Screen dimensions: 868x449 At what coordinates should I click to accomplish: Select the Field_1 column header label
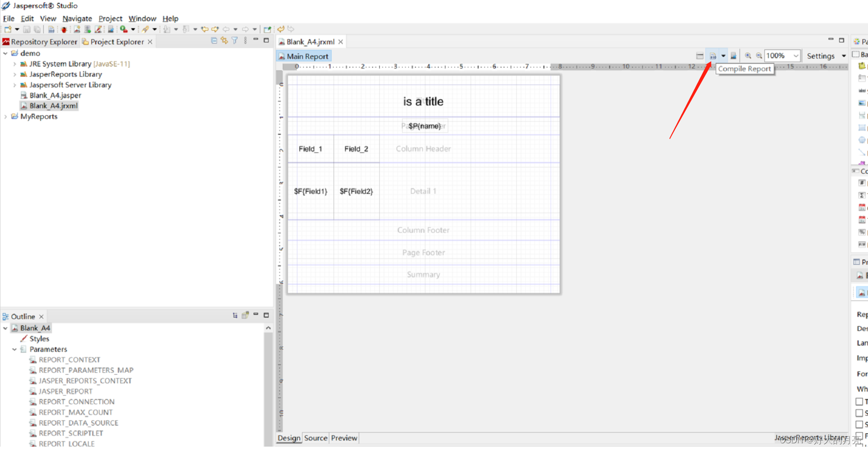pos(310,149)
